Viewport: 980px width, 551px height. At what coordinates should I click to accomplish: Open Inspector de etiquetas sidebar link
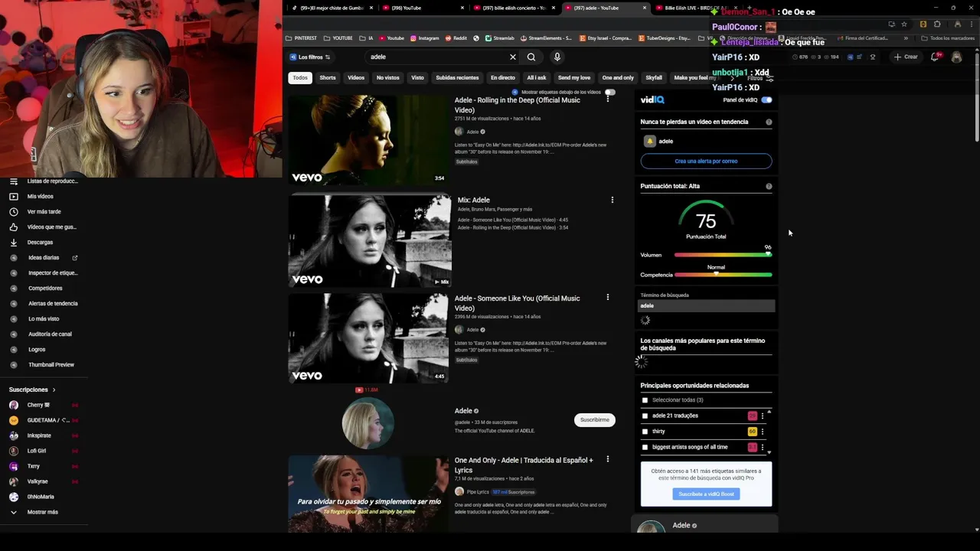(x=53, y=273)
